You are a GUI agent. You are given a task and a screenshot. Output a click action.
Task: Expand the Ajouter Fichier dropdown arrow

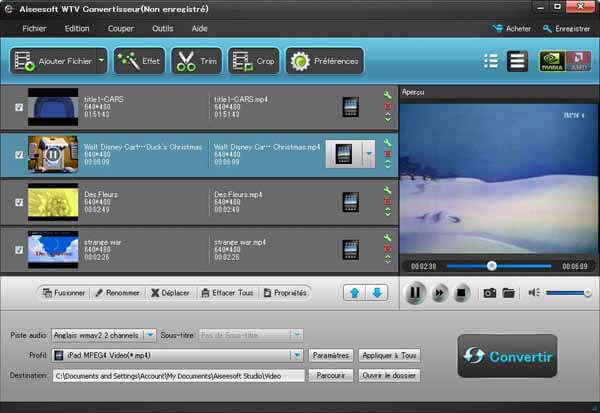(x=102, y=61)
